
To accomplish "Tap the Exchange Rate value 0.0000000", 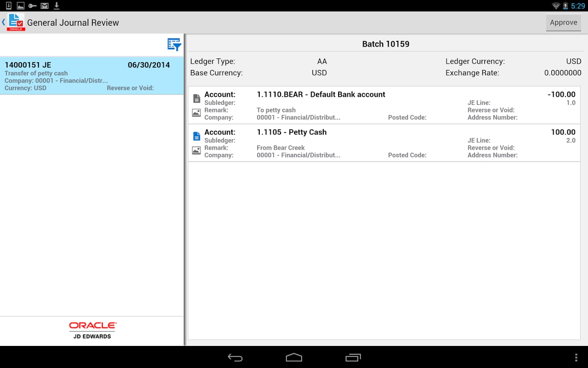I will 563,73.
